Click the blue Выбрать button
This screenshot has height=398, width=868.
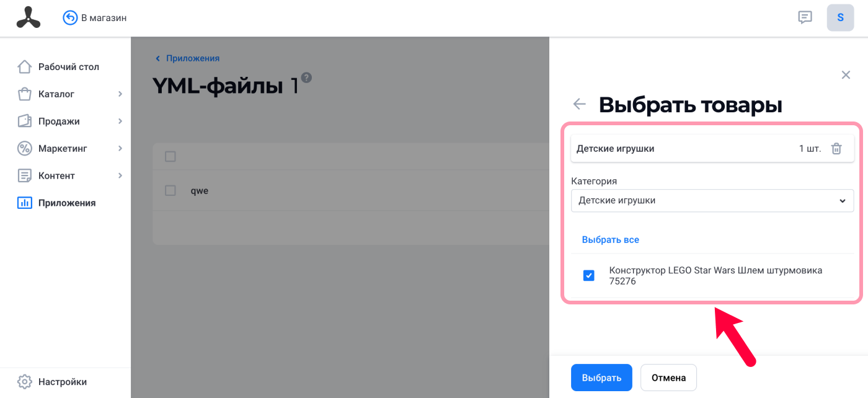[x=601, y=378]
